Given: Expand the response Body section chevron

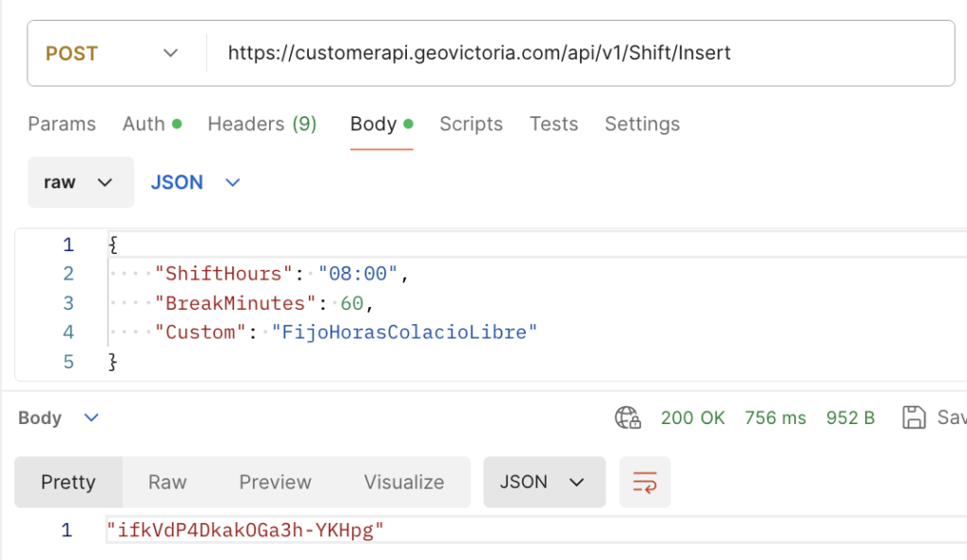Looking at the screenshot, I should 92,417.
